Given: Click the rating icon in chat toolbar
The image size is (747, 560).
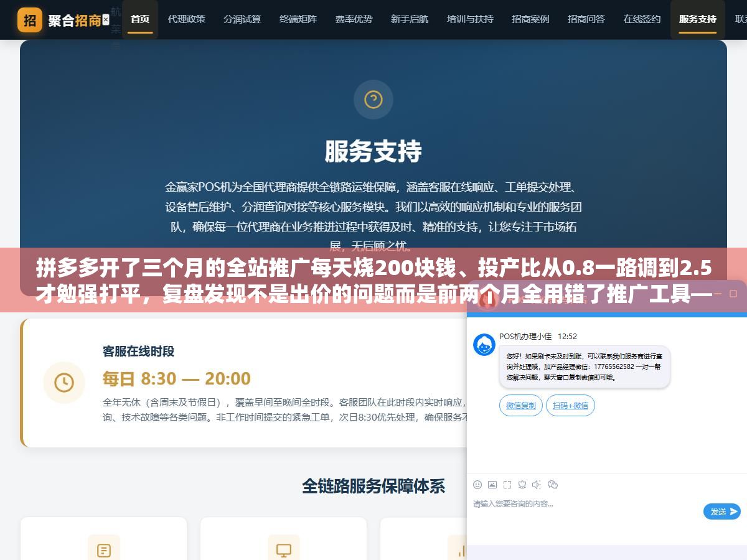Looking at the screenshot, I should [x=522, y=485].
